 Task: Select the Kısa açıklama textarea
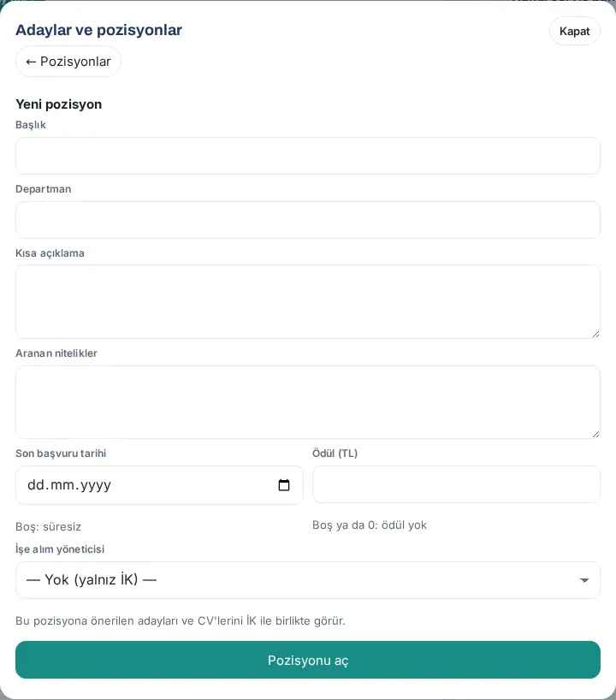307,302
